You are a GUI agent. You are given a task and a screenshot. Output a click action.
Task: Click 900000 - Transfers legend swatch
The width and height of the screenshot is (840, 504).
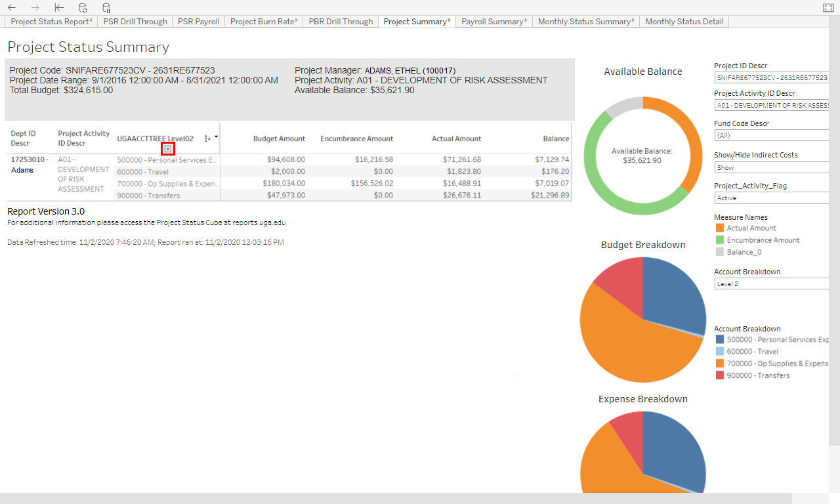(720, 375)
